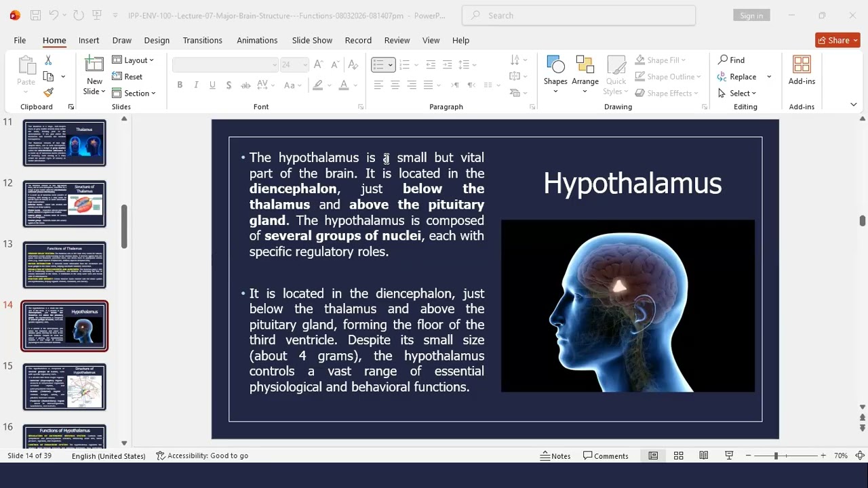Switch to the Design tab
This screenshot has height=488, width=868.
point(157,40)
